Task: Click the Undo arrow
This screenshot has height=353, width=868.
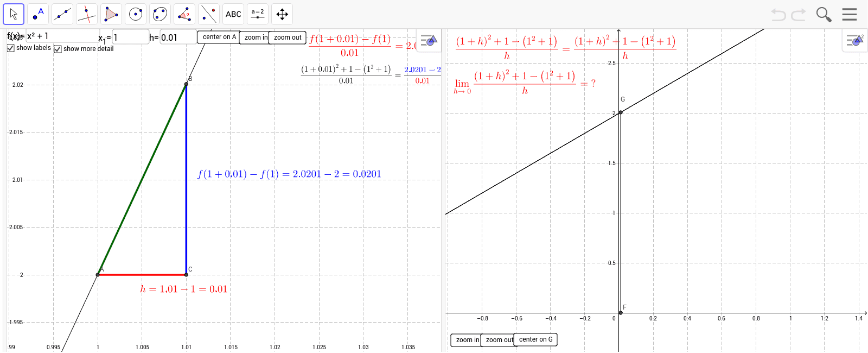Action: pyautogui.click(x=778, y=15)
